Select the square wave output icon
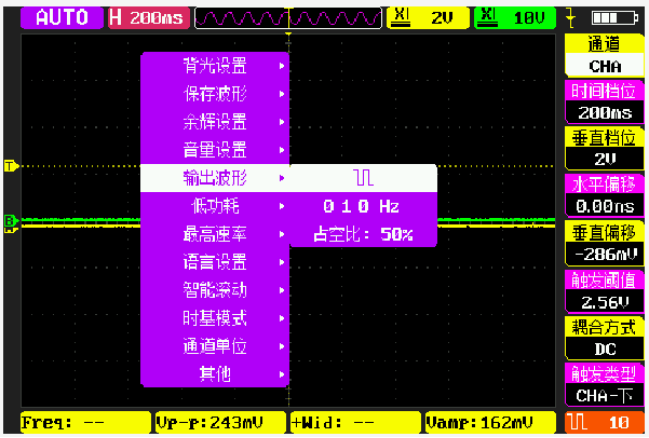 point(363,178)
